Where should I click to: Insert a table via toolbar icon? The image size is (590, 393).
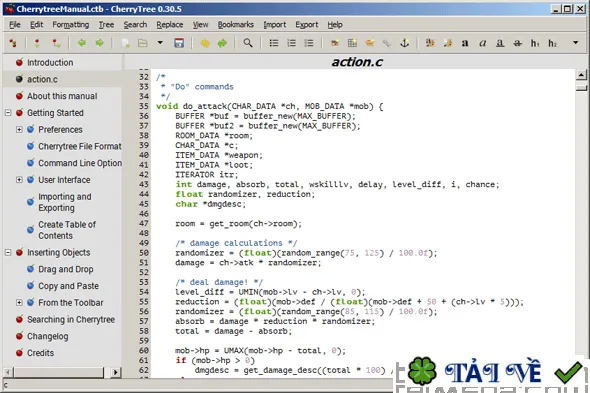[x=352, y=43]
